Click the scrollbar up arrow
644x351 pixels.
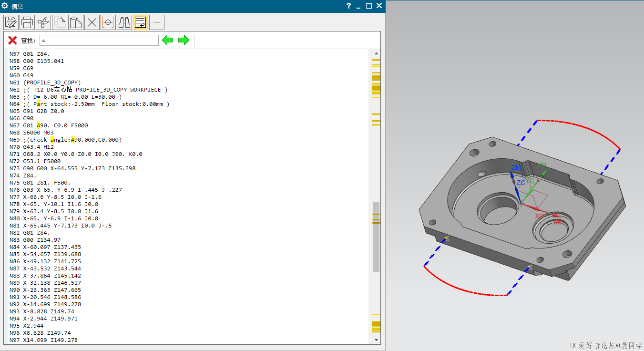377,53
